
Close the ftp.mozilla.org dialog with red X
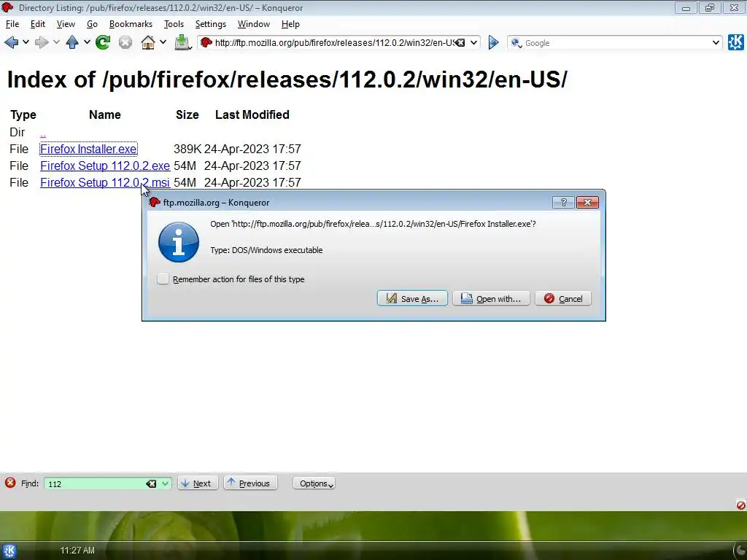[x=587, y=203]
